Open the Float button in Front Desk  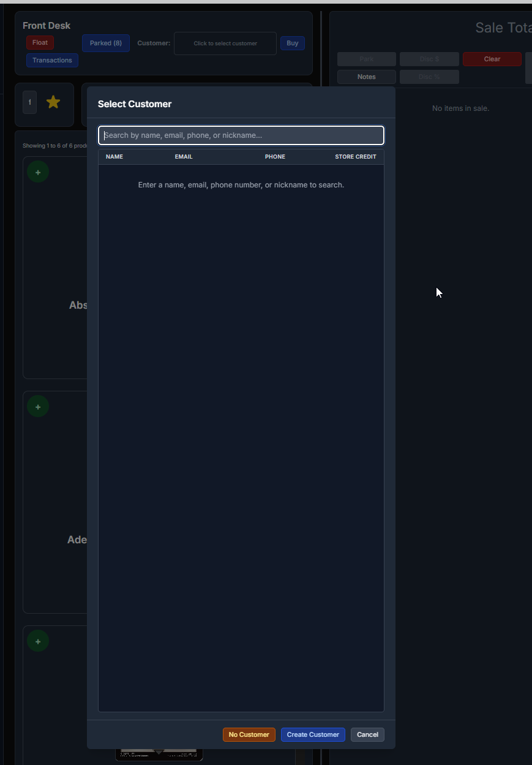(x=40, y=43)
